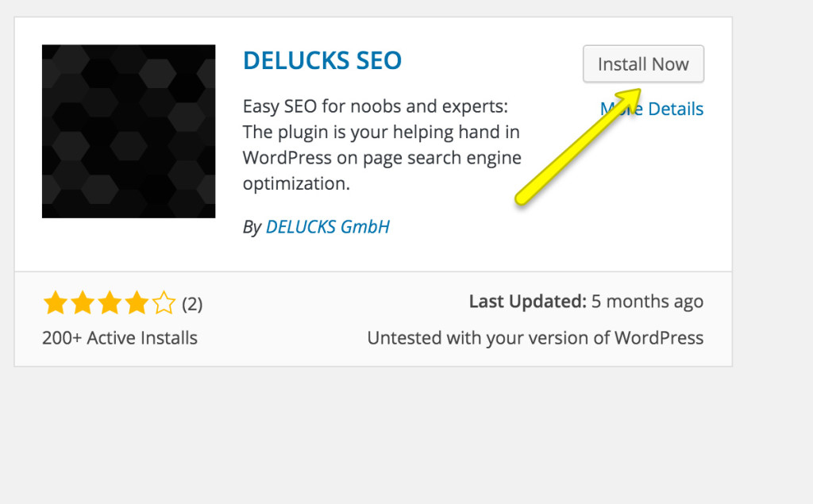Click the word Details in More Details

[x=676, y=109]
